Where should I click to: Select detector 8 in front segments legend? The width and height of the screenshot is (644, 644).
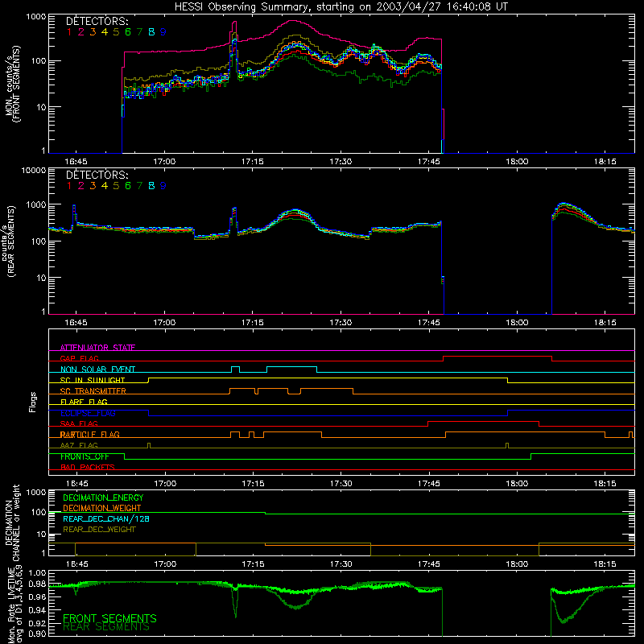tap(151, 32)
